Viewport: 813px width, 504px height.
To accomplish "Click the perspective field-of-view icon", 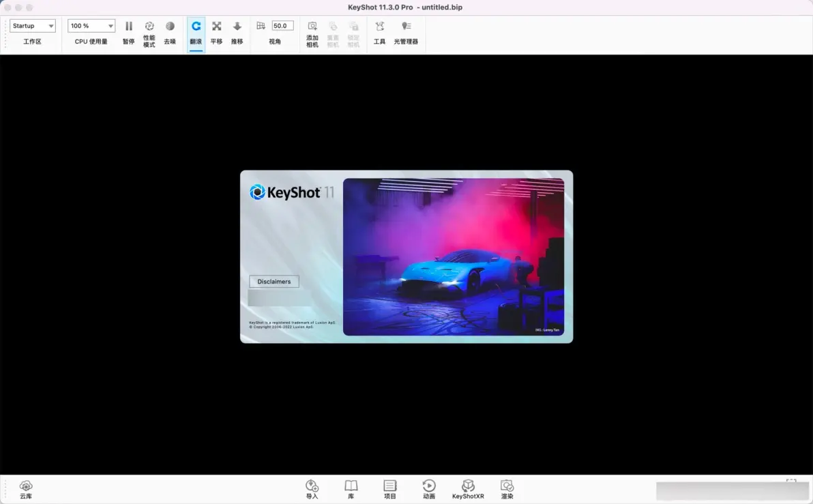I will [x=261, y=26].
